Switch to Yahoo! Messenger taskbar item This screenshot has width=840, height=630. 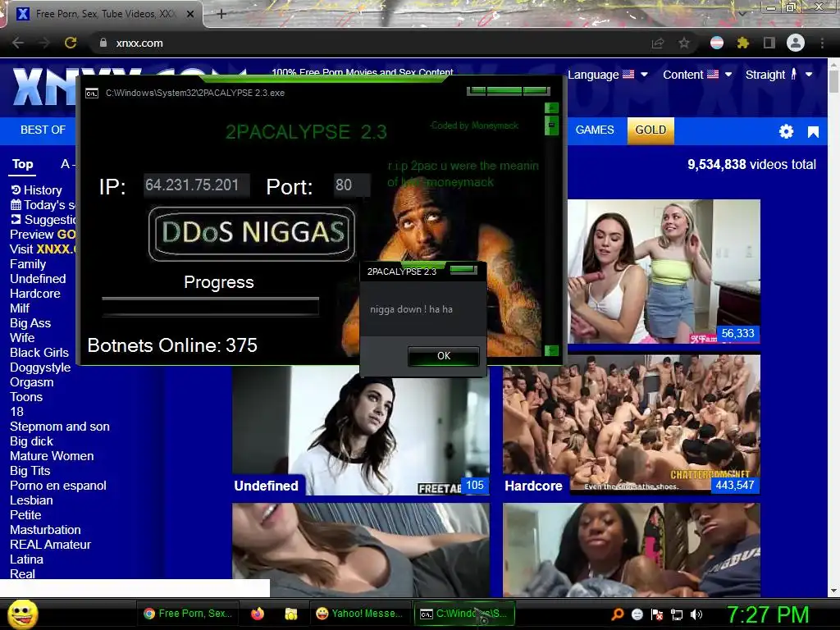[x=359, y=614]
